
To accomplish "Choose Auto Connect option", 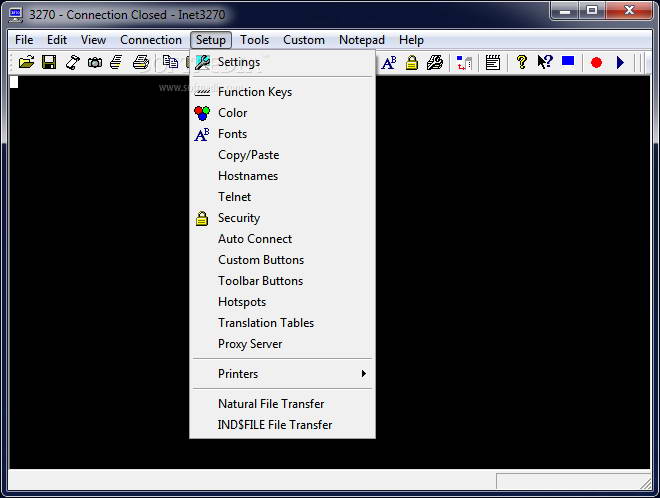I will point(282,239).
